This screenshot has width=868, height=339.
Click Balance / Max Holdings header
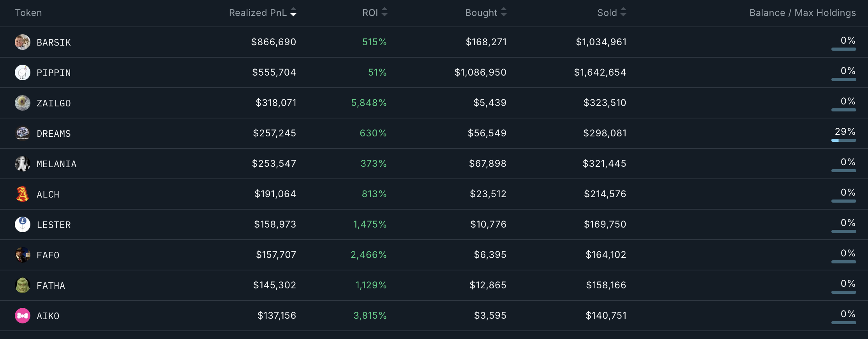(803, 13)
